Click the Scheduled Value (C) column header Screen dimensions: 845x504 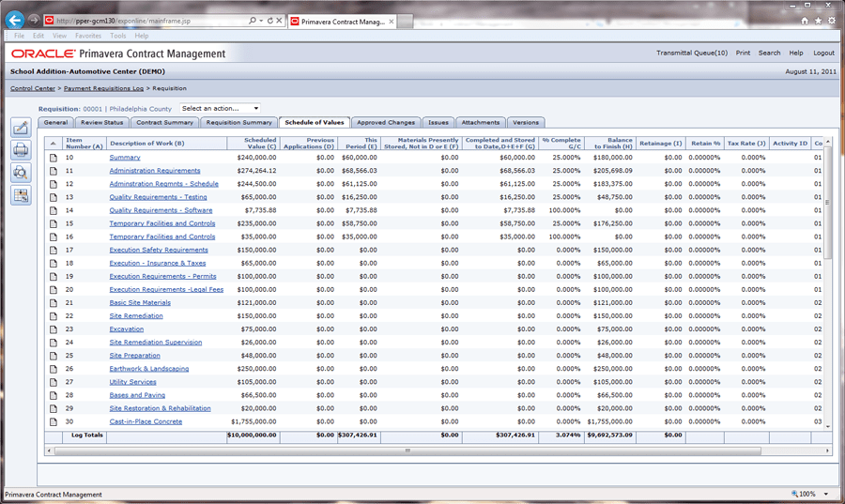coord(253,143)
